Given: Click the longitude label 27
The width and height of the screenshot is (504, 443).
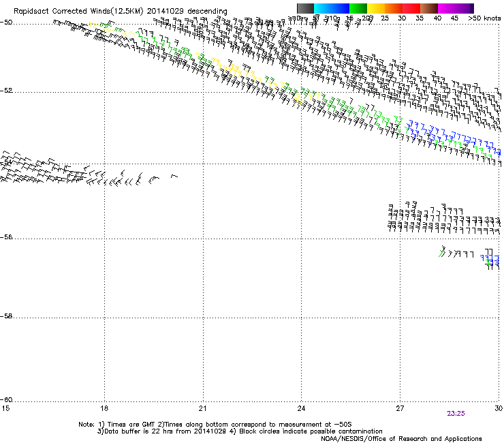Looking at the screenshot, I should click(x=400, y=408).
